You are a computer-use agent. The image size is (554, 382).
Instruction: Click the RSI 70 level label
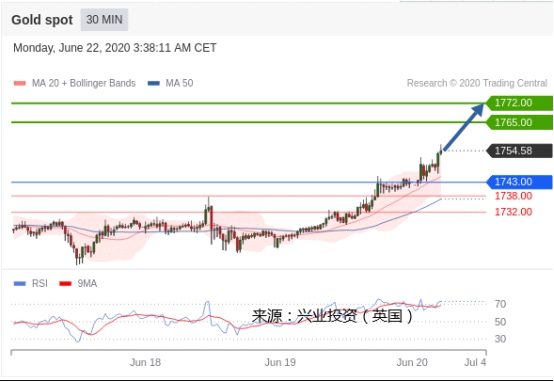tap(500, 304)
